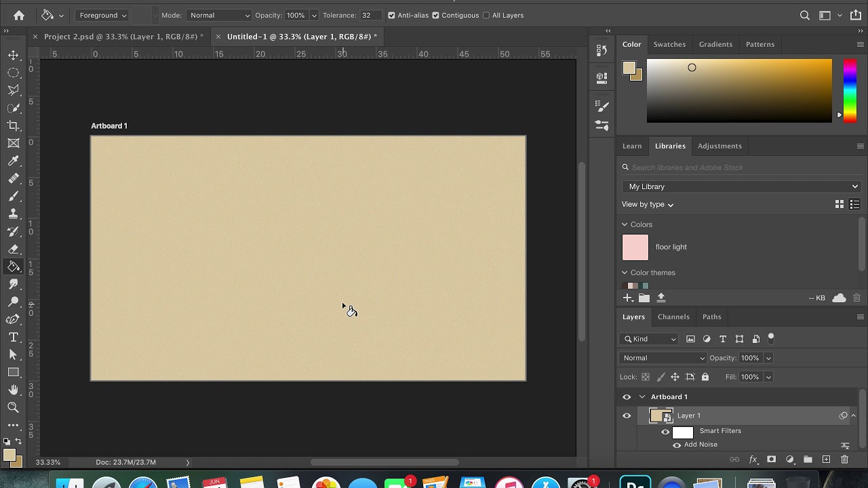Collapse the Artboard 1 layer group
868x488 pixels.
click(x=642, y=397)
